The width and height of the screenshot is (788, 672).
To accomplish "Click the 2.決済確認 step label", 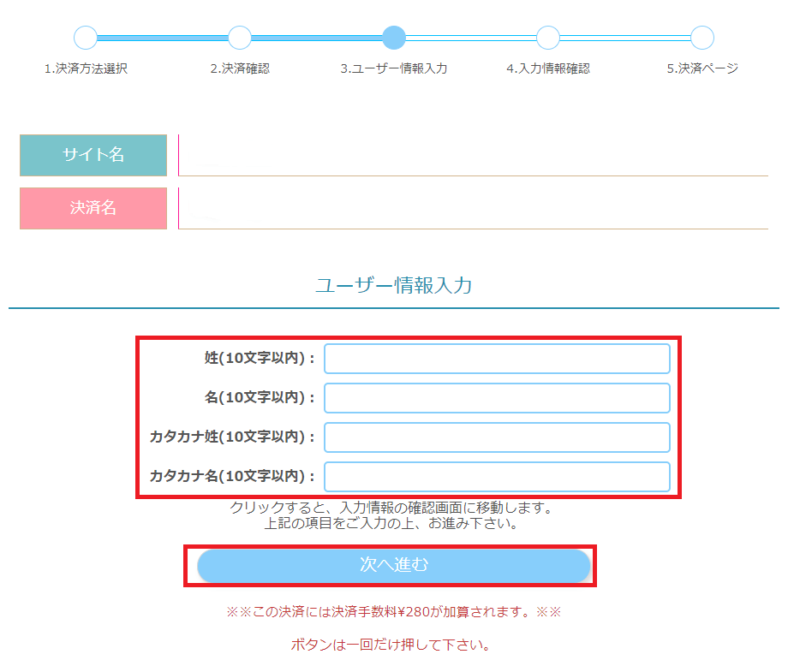I will click(x=240, y=68).
